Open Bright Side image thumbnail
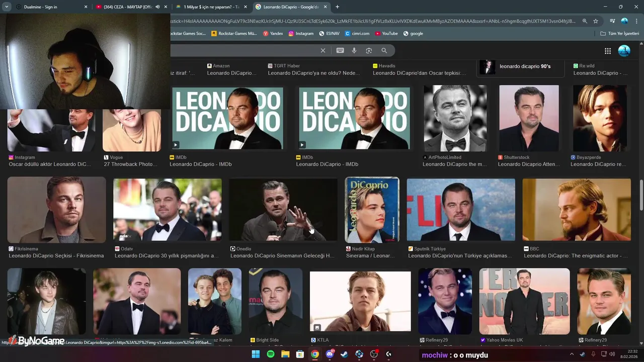The width and height of the screenshot is (644, 362). pyautogui.click(x=276, y=301)
